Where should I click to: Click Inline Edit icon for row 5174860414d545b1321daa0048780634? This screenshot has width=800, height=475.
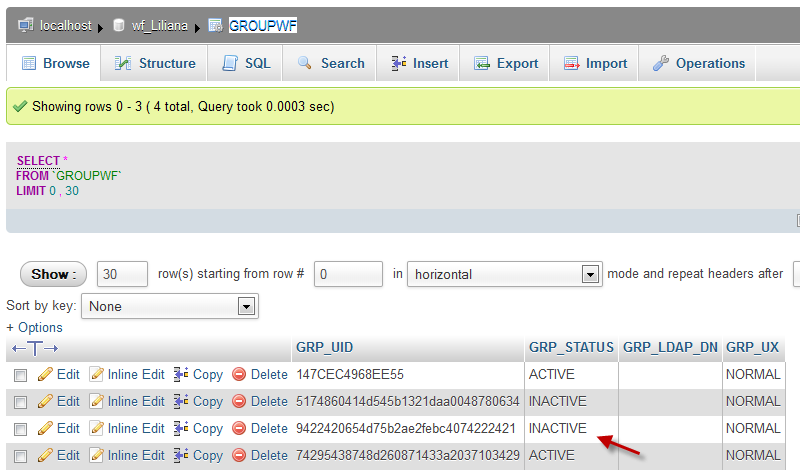(97, 401)
